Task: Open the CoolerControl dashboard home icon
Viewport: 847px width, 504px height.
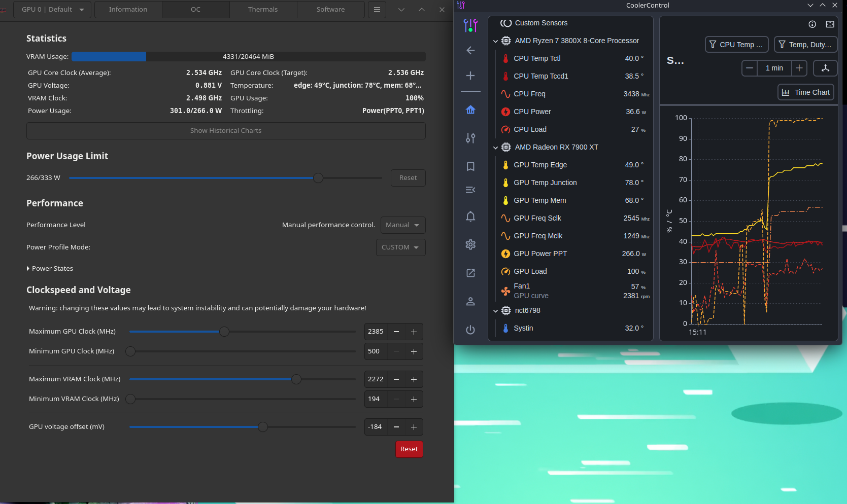Action: (x=470, y=110)
